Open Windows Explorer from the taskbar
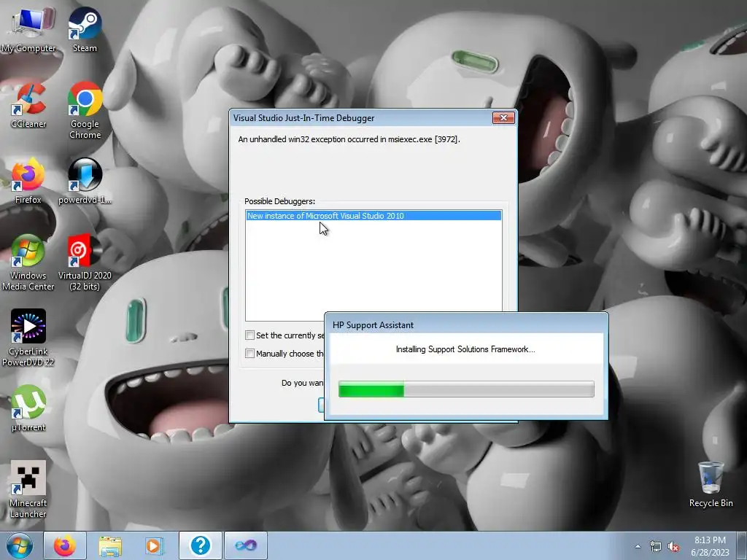This screenshot has width=747, height=560. tap(110, 545)
